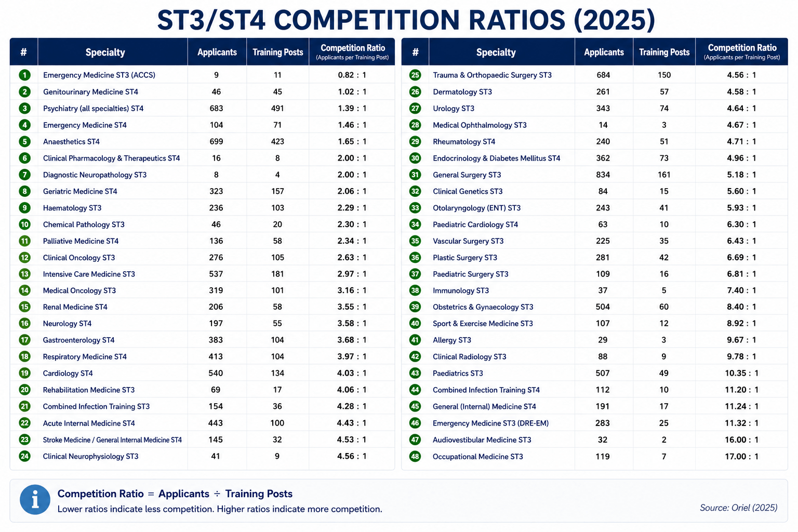The height and width of the screenshot is (532, 798).
Task: Click the rank badge numbered 40
Action: coord(415,324)
